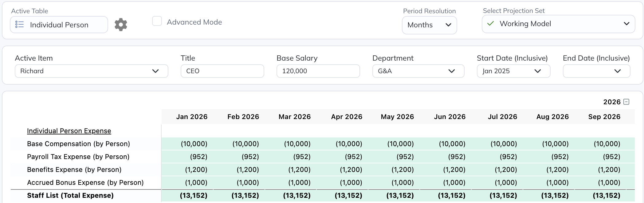Change the Start Date Jan 2025 dropdown
The image size is (644, 203).
[x=513, y=71]
